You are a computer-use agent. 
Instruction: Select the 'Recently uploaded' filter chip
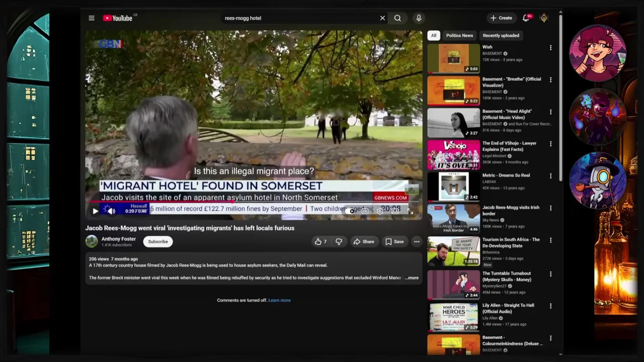pos(501,36)
